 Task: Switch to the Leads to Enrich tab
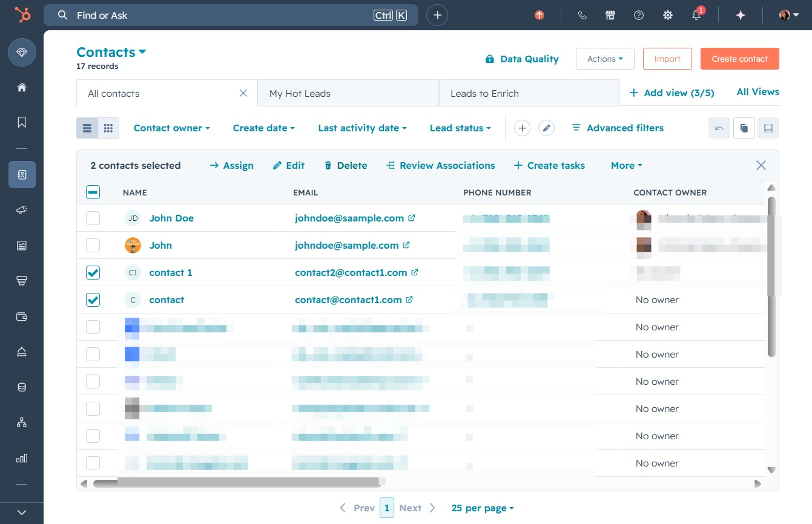pyautogui.click(x=529, y=94)
